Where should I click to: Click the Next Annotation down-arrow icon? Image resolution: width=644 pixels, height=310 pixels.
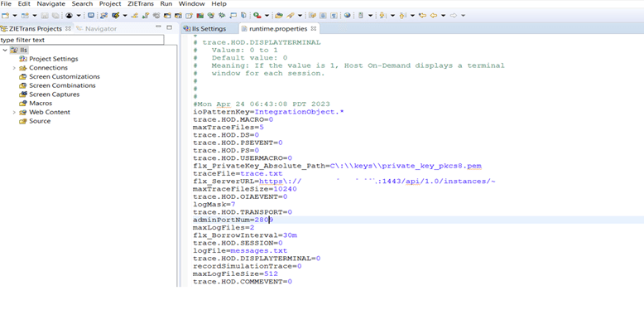click(382, 16)
